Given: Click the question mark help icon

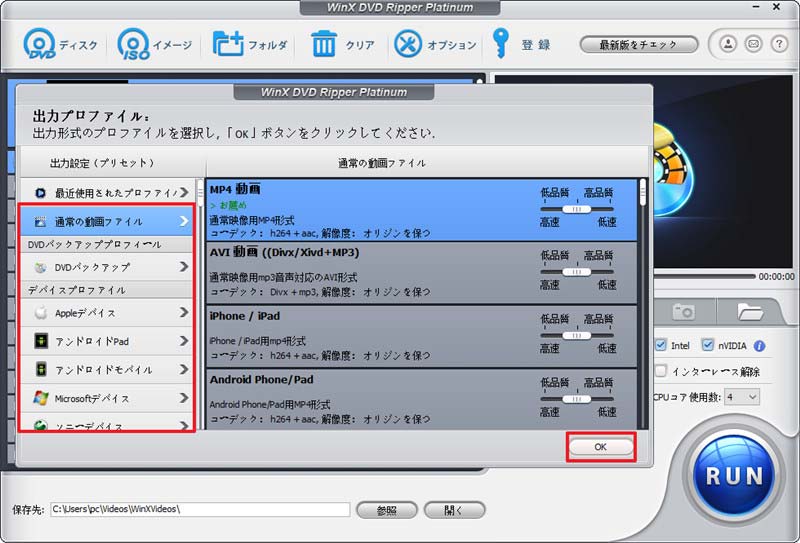Looking at the screenshot, I should point(777,44).
